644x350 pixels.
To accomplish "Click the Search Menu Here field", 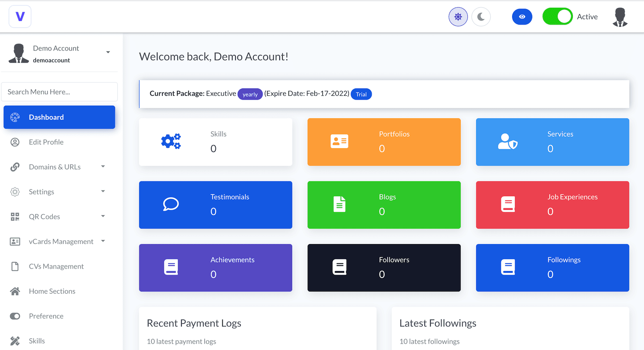I will pos(59,92).
